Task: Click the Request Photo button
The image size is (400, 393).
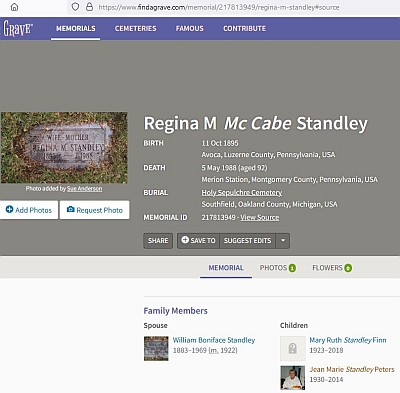Action: [95, 210]
